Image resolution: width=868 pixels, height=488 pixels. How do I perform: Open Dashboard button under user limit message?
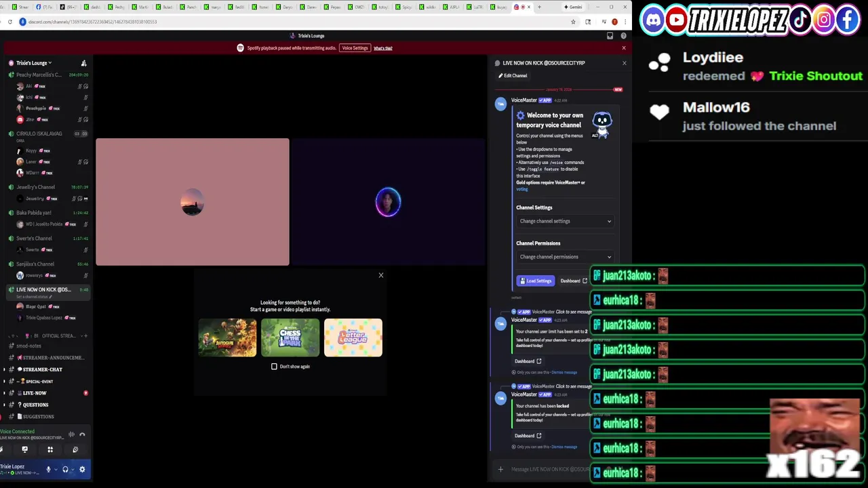pyautogui.click(x=528, y=361)
